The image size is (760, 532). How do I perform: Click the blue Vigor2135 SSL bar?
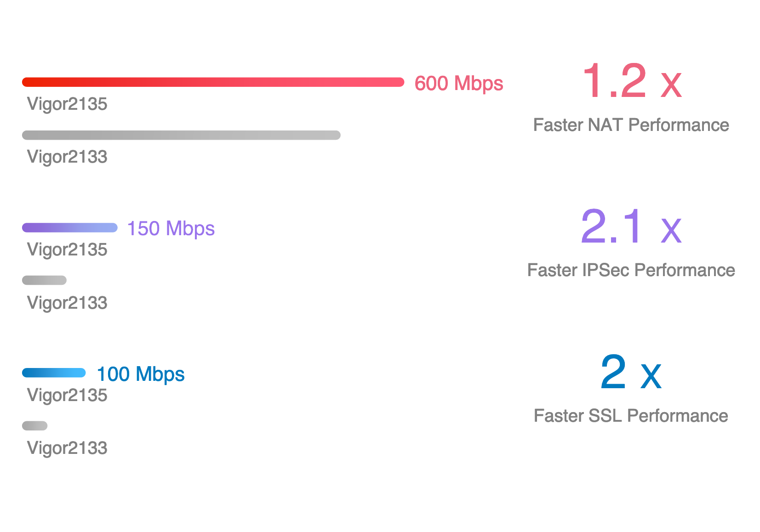tap(54, 373)
